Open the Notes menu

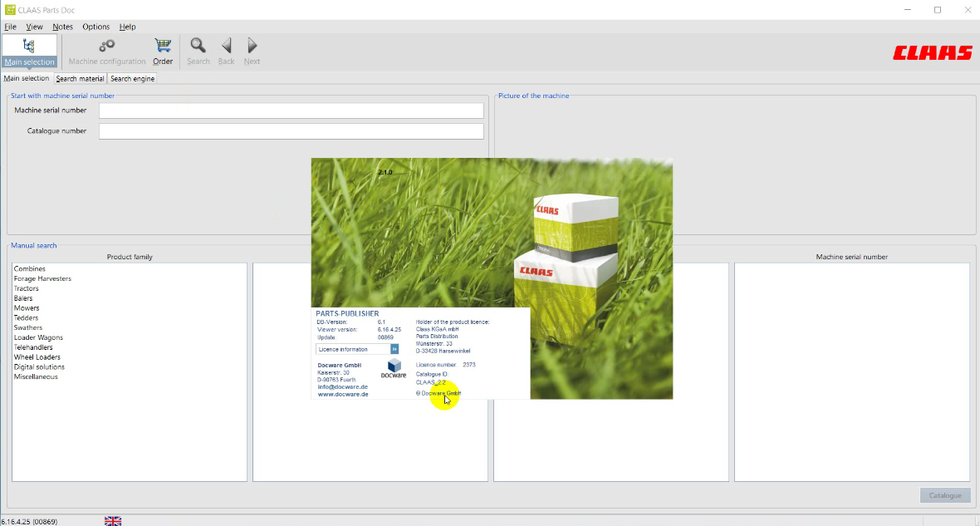click(62, 27)
